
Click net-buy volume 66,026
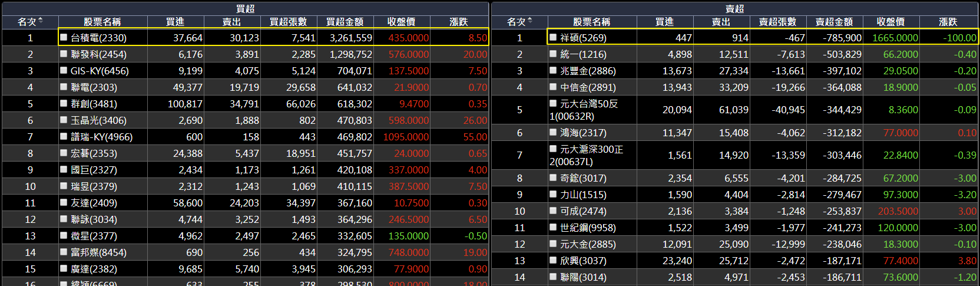pyautogui.click(x=301, y=104)
